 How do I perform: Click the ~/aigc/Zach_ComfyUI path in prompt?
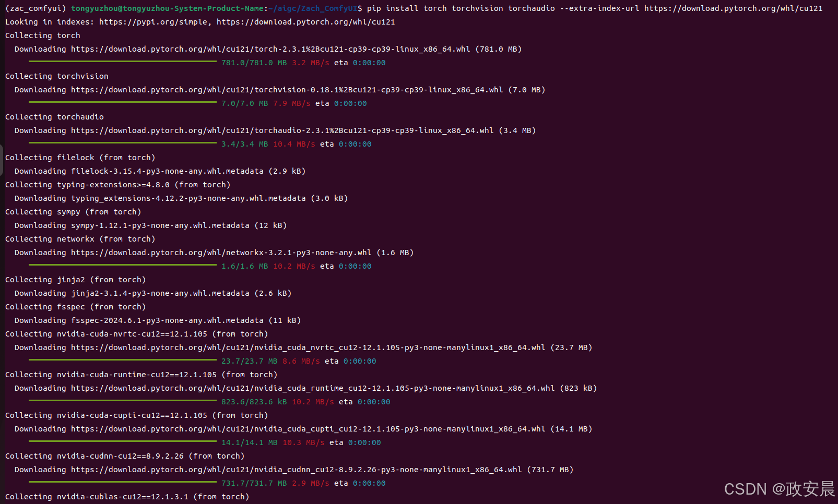click(x=313, y=8)
